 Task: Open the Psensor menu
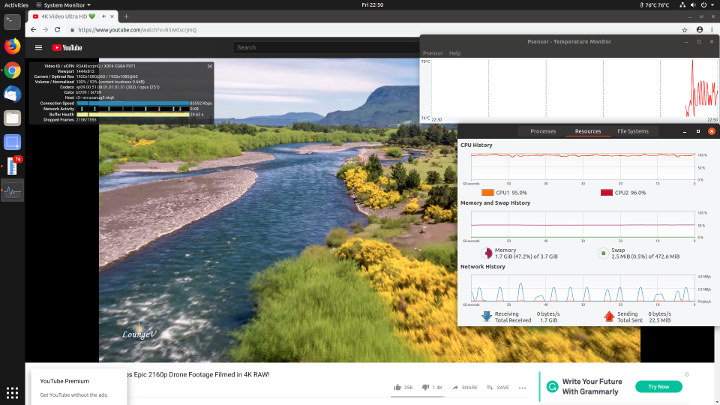point(433,53)
